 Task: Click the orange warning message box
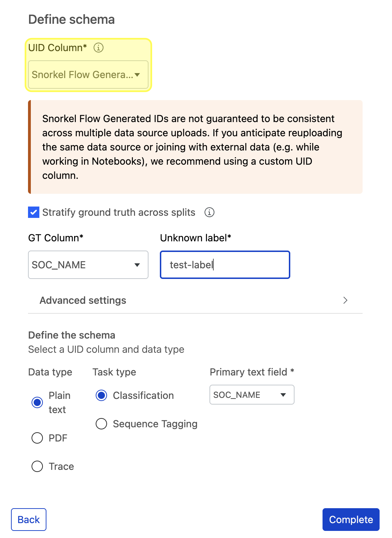click(x=195, y=147)
